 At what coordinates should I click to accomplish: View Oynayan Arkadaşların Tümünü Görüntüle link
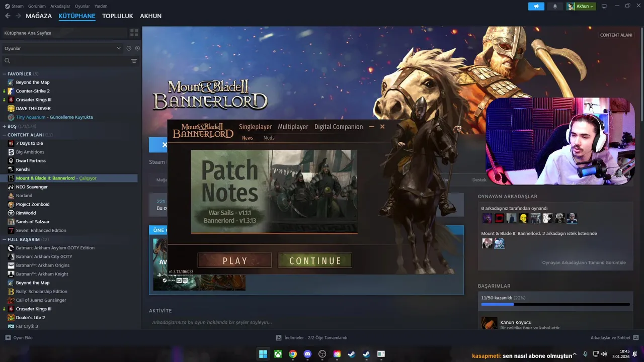(x=584, y=262)
